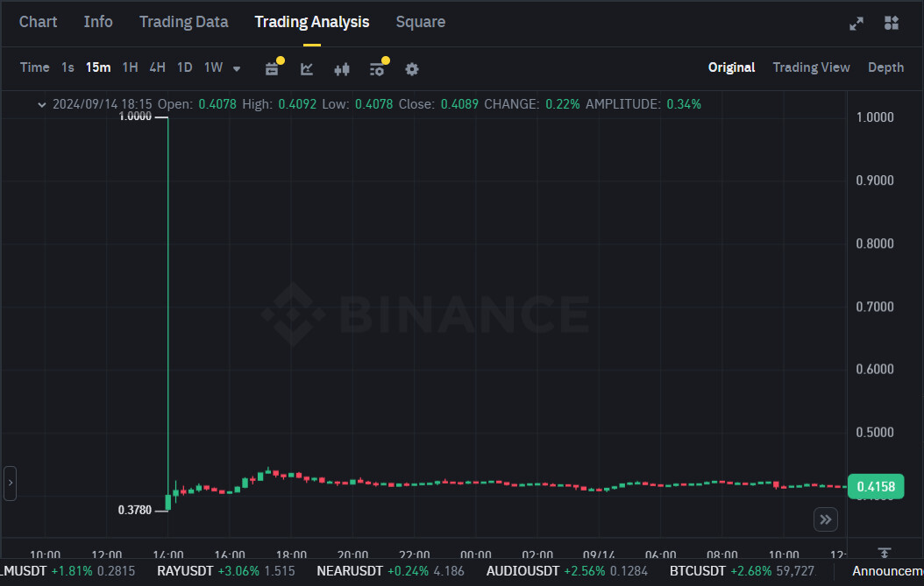Click the Close value 0.4089
The image size is (924, 586).
459,104
